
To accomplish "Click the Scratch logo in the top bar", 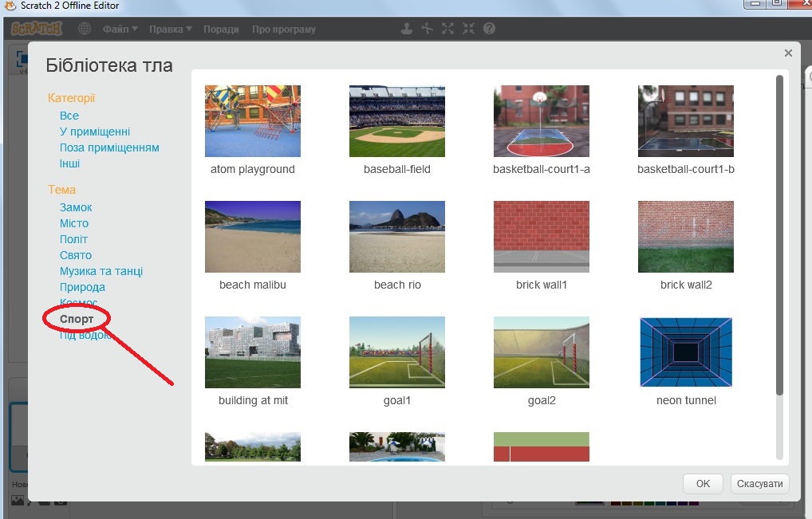I will tap(36, 29).
